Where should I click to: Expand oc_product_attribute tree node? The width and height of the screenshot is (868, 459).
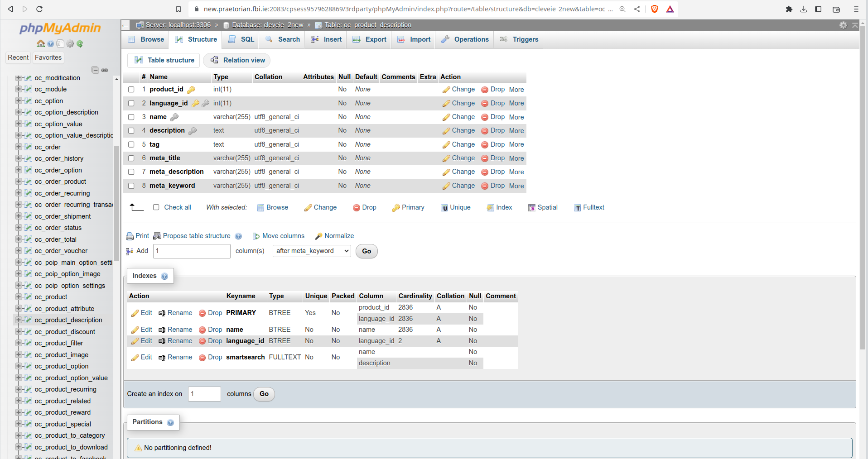coord(18,308)
